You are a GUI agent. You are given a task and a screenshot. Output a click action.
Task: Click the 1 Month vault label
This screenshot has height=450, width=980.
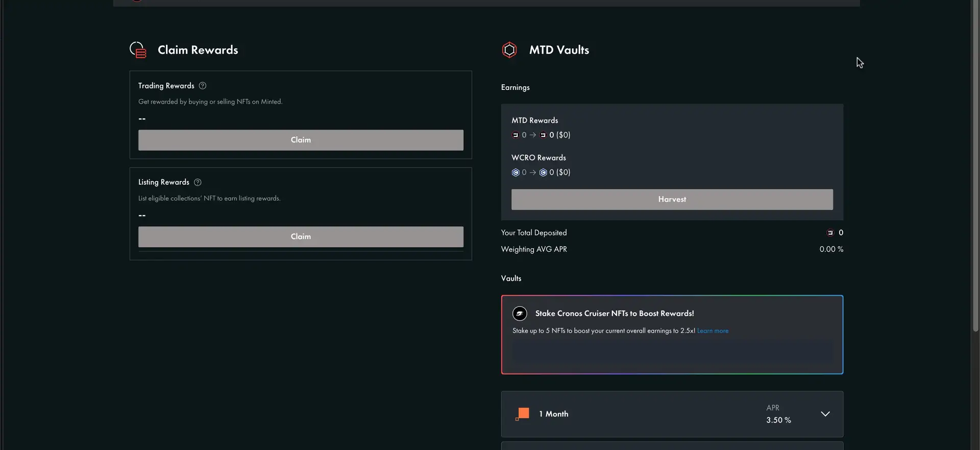pos(554,414)
